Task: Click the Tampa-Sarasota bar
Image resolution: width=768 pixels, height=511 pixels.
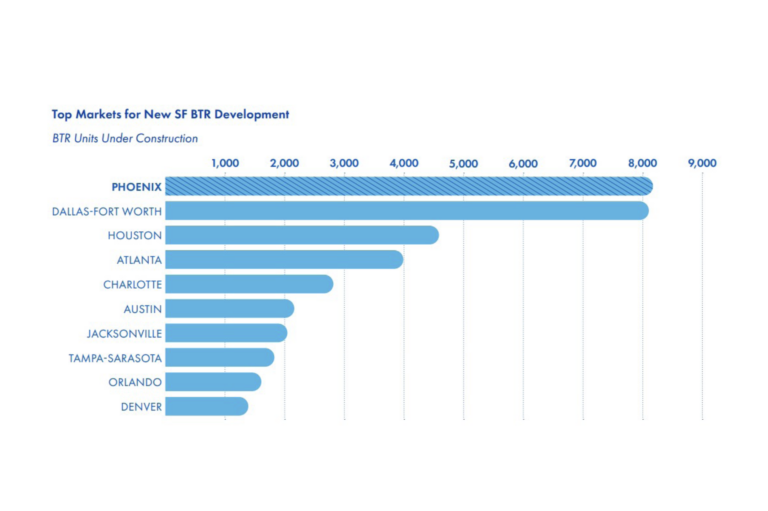Action: pyautogui.click(x=219, y=357)
